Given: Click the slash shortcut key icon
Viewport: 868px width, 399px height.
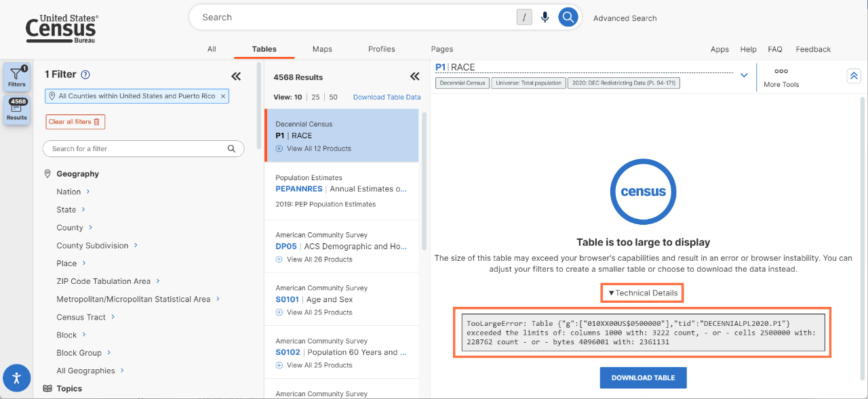Looking at the screenshot, I should (x=524, y=18).
